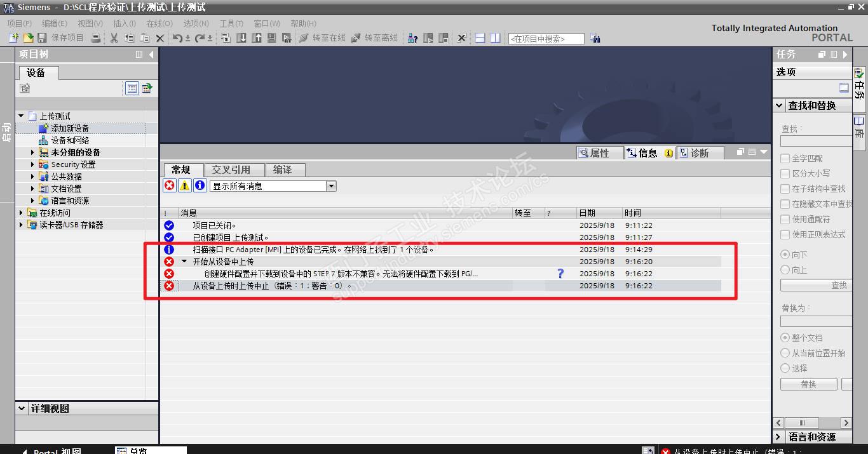Collapse the 详细视图 panel
Image resolution: width=868 pixels, height=454 pixels.
(22, 408)
